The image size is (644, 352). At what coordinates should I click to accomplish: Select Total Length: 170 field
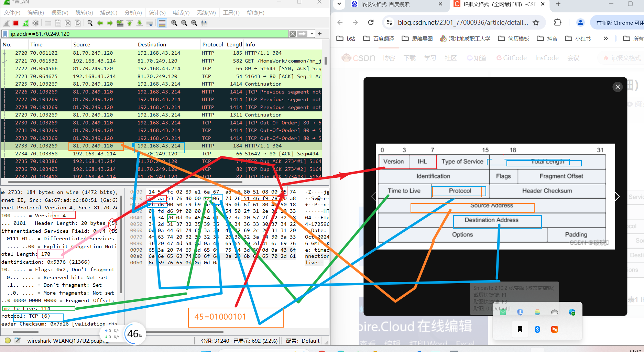(x=59, y=254)
